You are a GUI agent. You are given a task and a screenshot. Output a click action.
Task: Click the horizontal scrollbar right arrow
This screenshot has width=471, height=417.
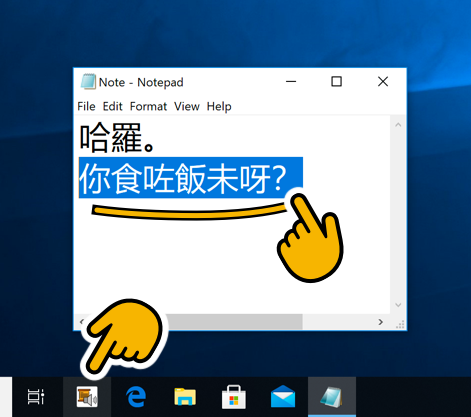(381, 322)
